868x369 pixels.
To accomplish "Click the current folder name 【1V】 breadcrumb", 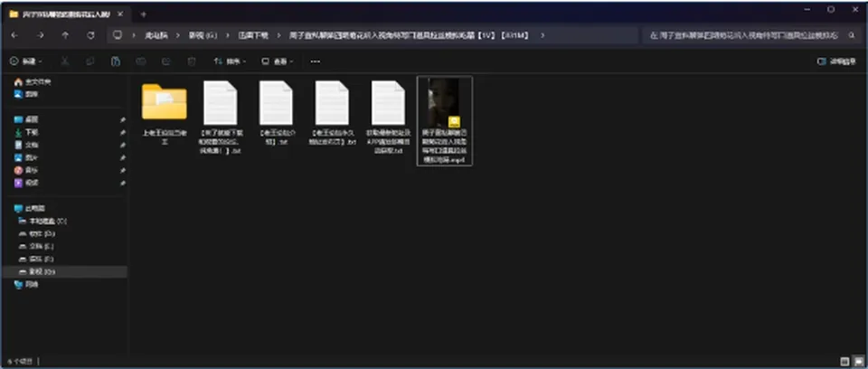I will (x=410, y=35).
